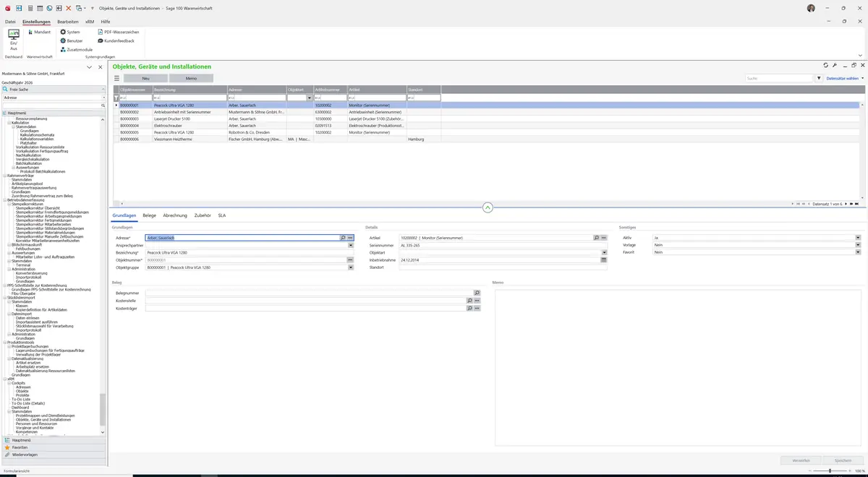Viewport: 868px width, 477px height.
Task: Open the Favorit dropdown
Action: [858, 252]
